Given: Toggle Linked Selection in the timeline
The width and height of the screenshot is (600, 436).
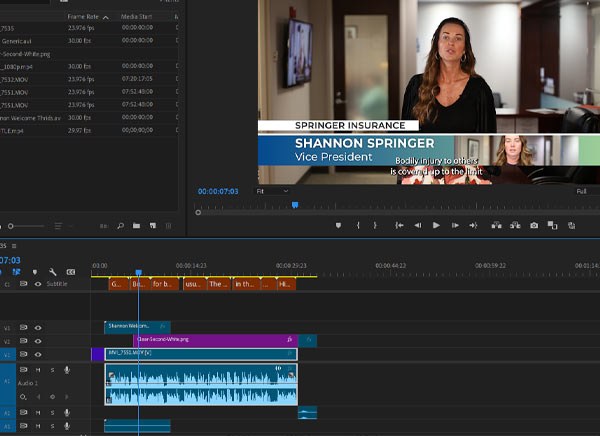Looking at the screenshot, I should pos(16,272).
